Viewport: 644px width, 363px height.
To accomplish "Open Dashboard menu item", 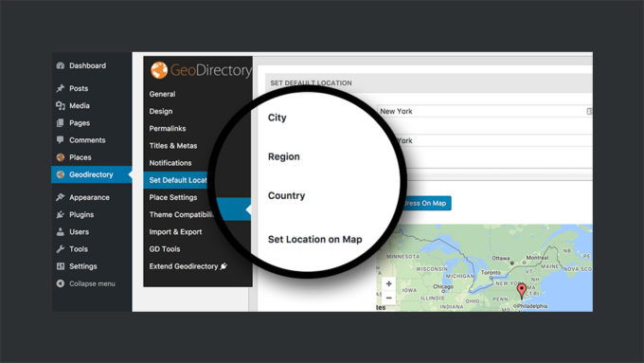I will click(87, 65).
